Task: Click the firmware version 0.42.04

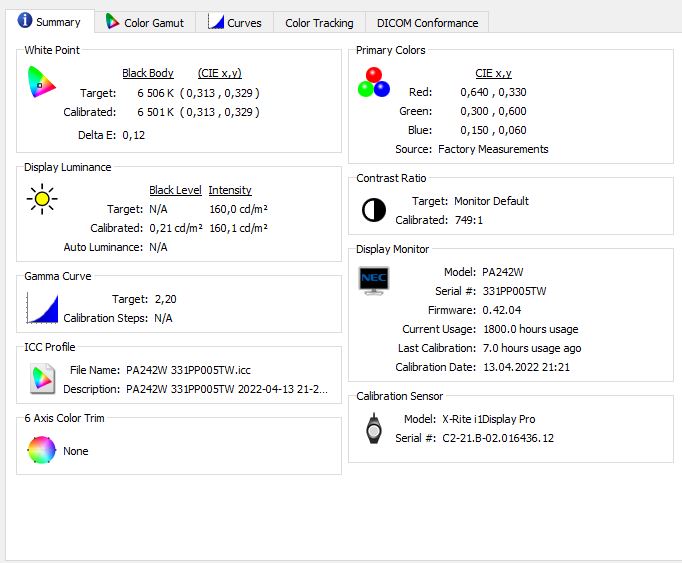Action: click(501, 310)
